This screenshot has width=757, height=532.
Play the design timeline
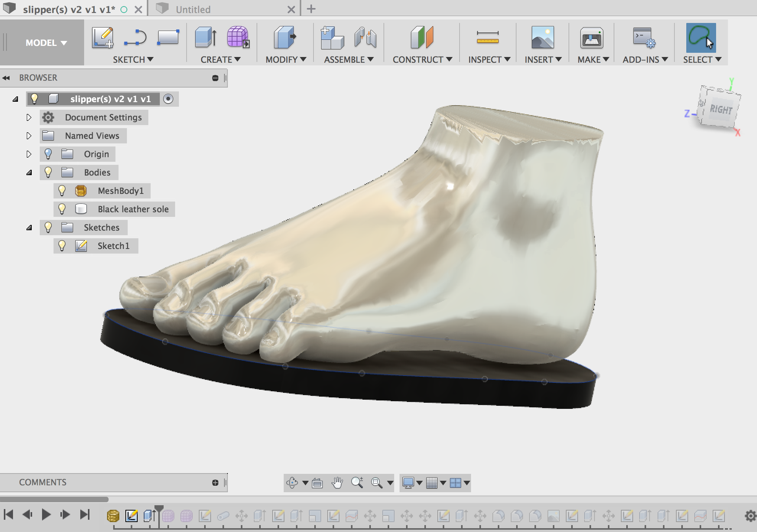point(46,515)
